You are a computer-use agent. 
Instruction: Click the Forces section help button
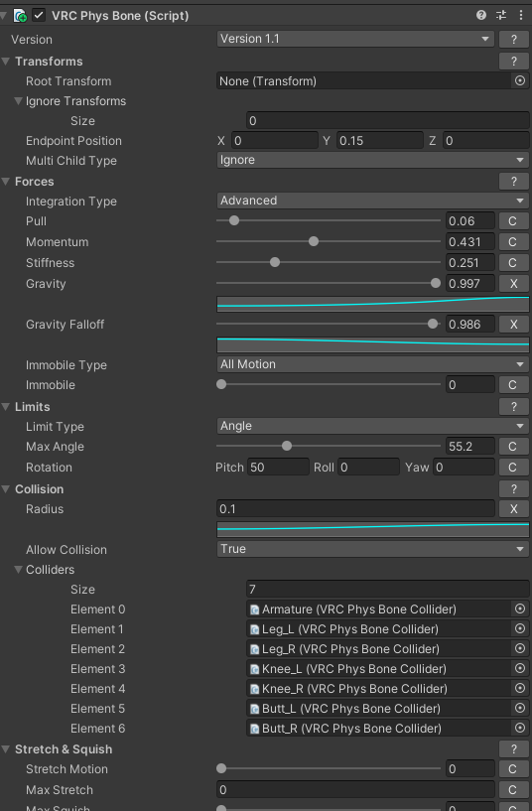pyautogui.click(x=513, y=182)
